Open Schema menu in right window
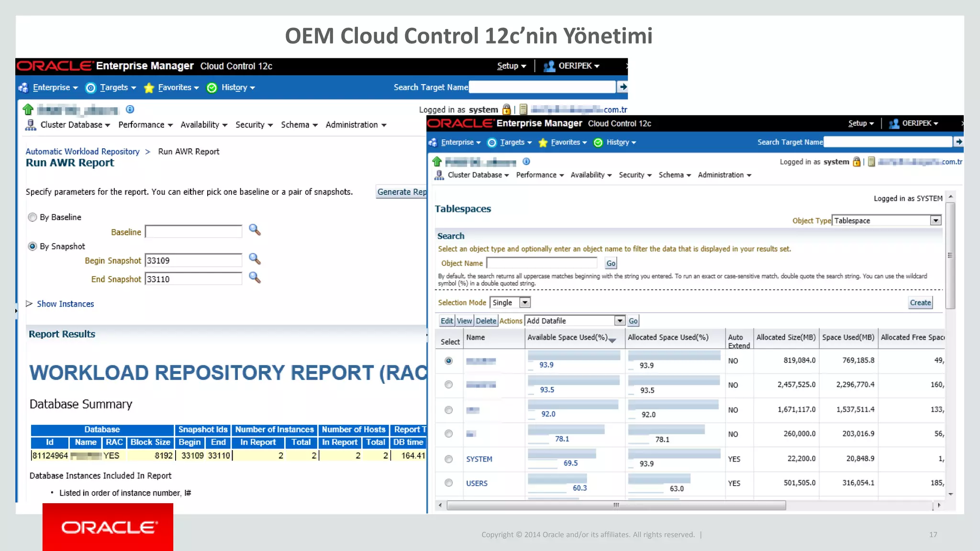The image size is (980, 551). pyautogui.click(x=675, y=175)
